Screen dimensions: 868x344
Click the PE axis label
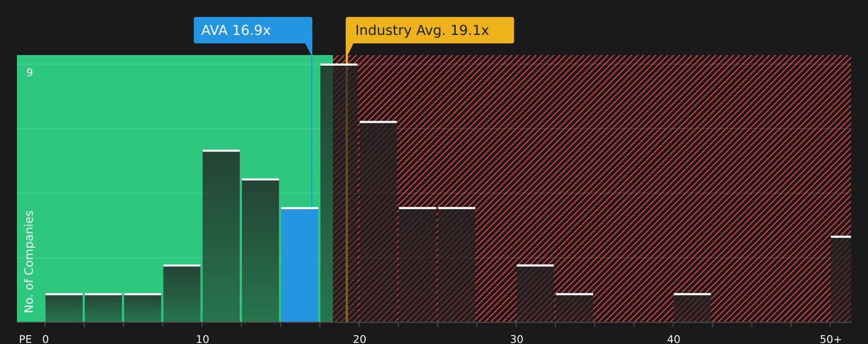coord(25,339)
